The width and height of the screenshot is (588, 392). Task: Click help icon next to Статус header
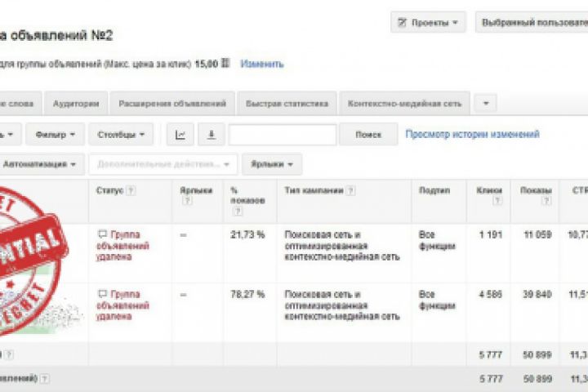coord(131,190)
